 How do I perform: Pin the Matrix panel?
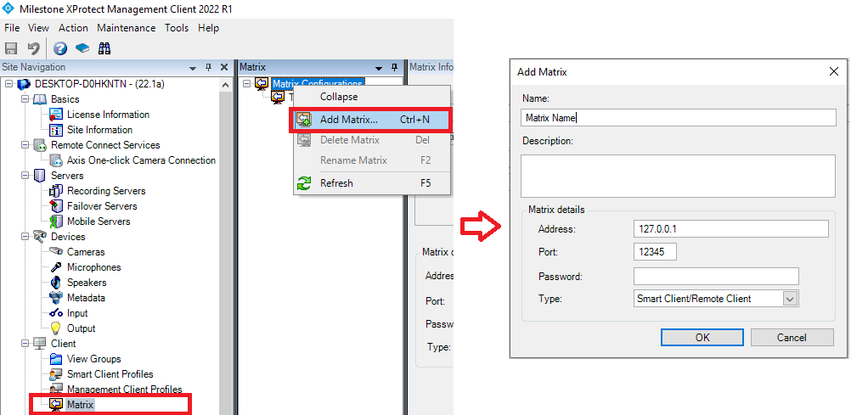pyautogui.click(x=395, y=67)
